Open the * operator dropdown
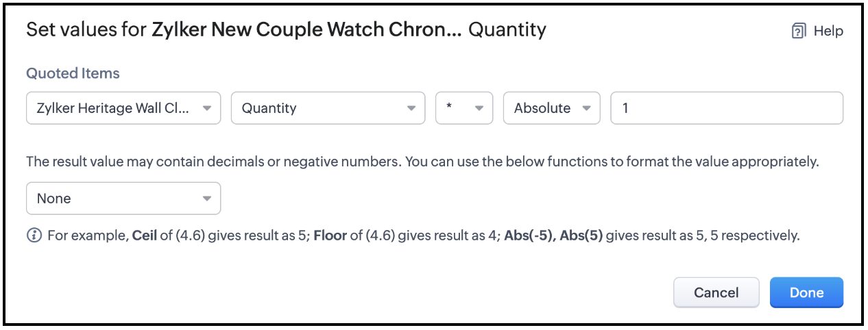 [456, 108]
